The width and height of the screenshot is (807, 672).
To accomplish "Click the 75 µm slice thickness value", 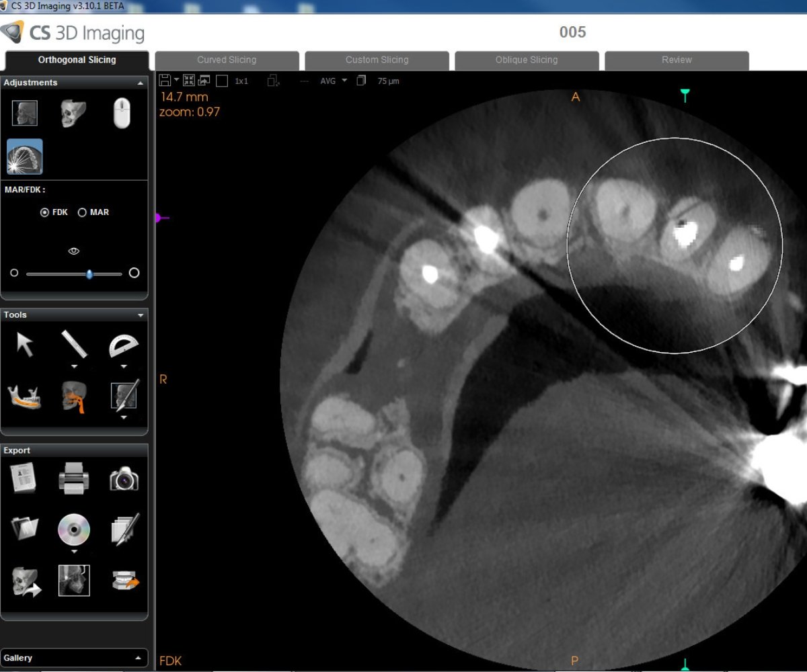I will coord(389,81).
